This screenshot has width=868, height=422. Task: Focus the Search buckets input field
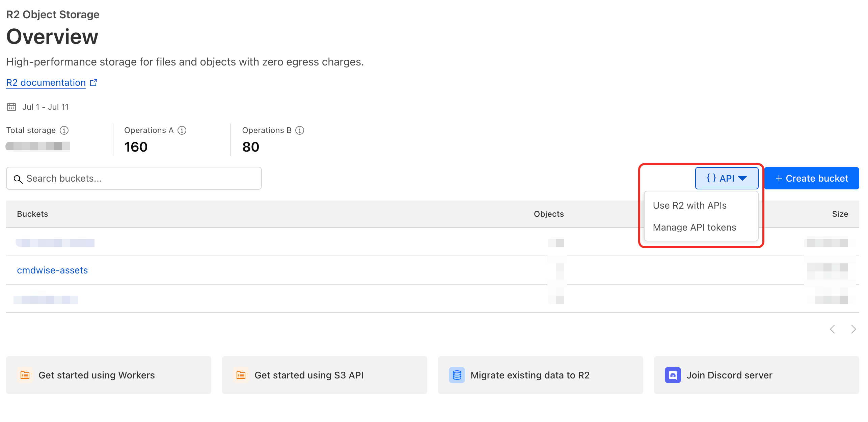134,178
